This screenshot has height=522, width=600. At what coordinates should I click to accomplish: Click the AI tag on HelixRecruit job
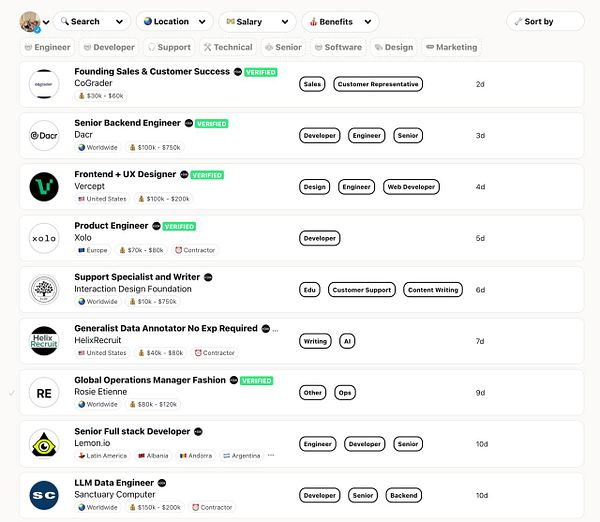point(347,341)
